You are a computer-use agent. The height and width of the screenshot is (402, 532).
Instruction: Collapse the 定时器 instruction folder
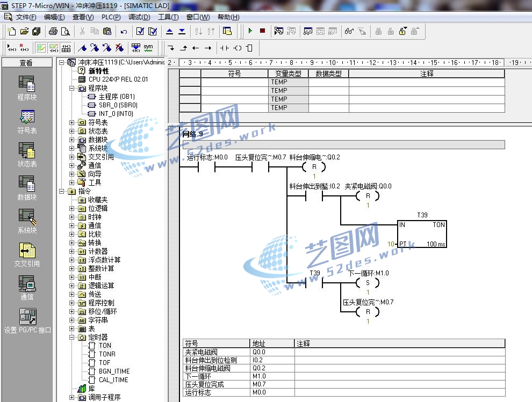(71, 337)
